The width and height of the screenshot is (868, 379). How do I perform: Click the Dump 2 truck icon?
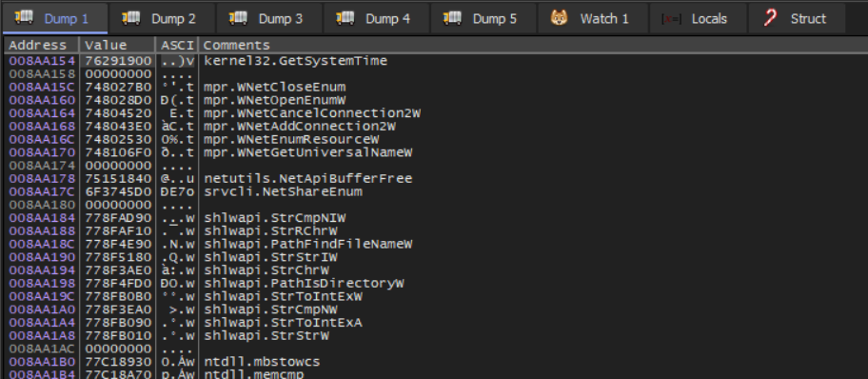pyautogui.click(x=131, y=18)
